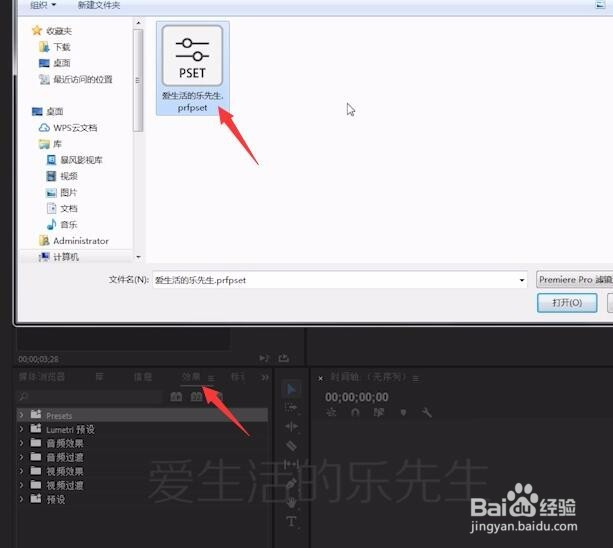Expand the Lumetri 预设 folder

point(21,429)
